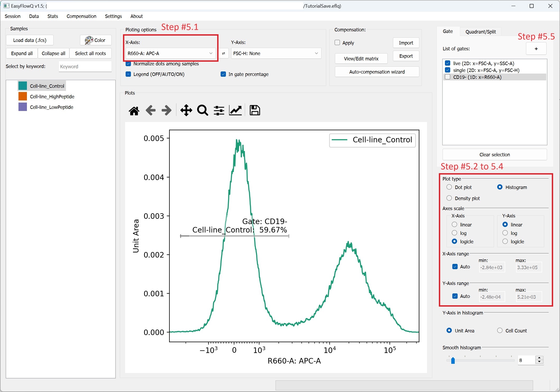560x392 pixels.
Task: Open the X-Axis channel dropdown
Action: [170, 54]
